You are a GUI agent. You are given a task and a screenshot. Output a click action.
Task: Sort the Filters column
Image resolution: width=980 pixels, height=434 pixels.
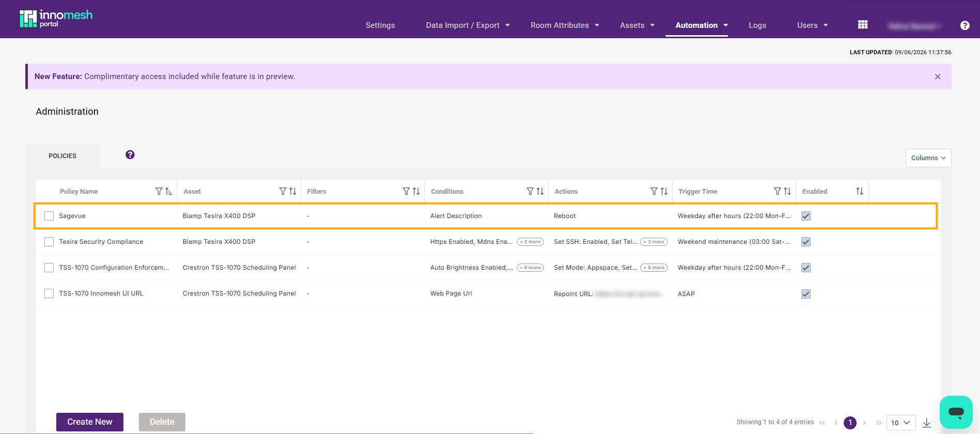pyautogui.click(x=416, y=191)
